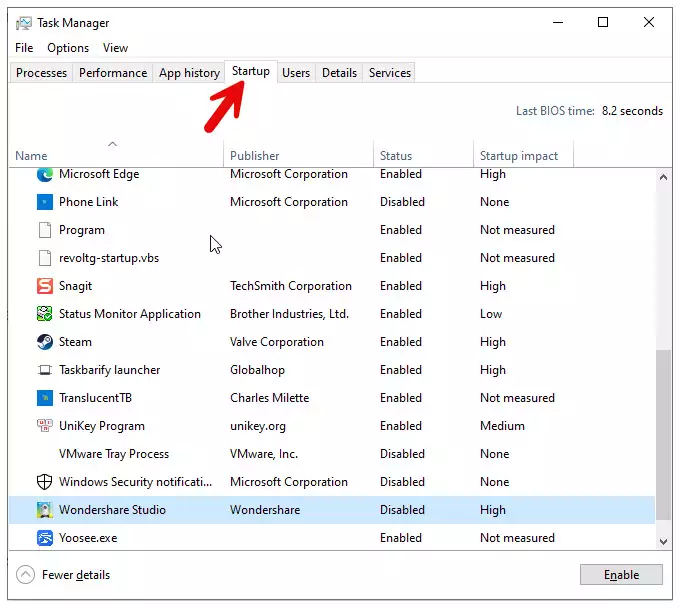Screen dimensions: 680x608
Task: Click the Task Manager title bar icon
Action: (24, 23)
